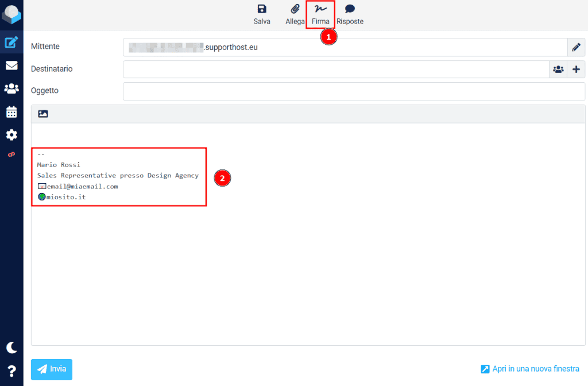
Task: Add a header with the plus icon
Action: pyautogui.click(x=576, y=70)
